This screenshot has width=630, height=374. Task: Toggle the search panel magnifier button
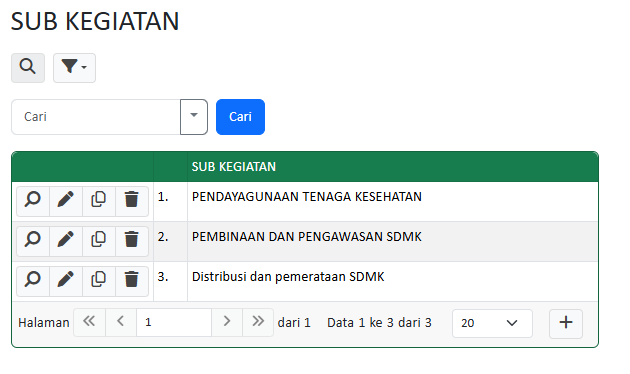(x=28, y=68)
